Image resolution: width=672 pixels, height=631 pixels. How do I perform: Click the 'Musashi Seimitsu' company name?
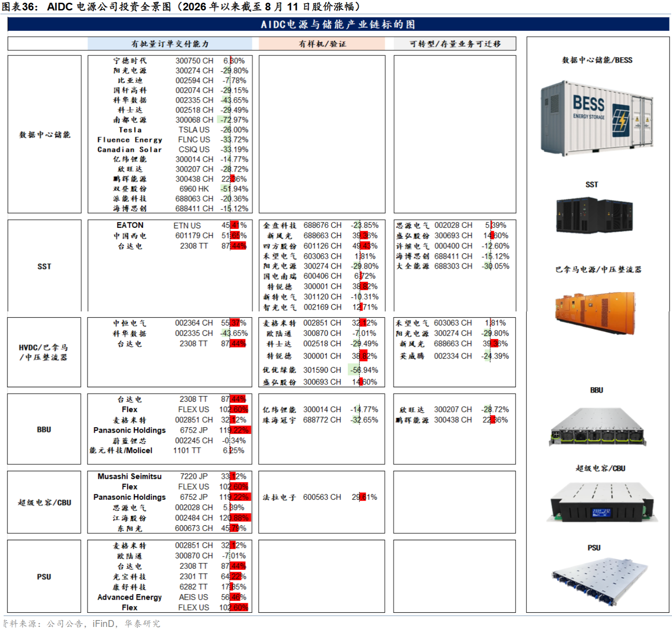click(130, 477)
